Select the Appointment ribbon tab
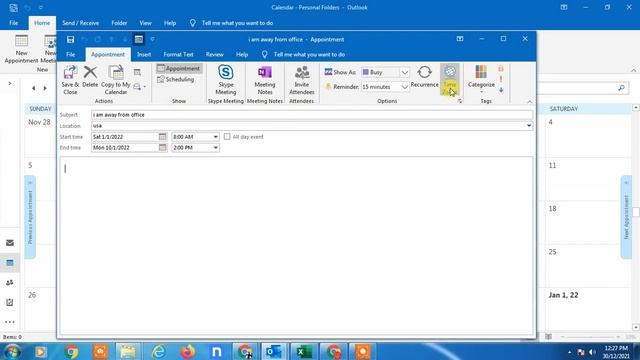 coord(108,54)
